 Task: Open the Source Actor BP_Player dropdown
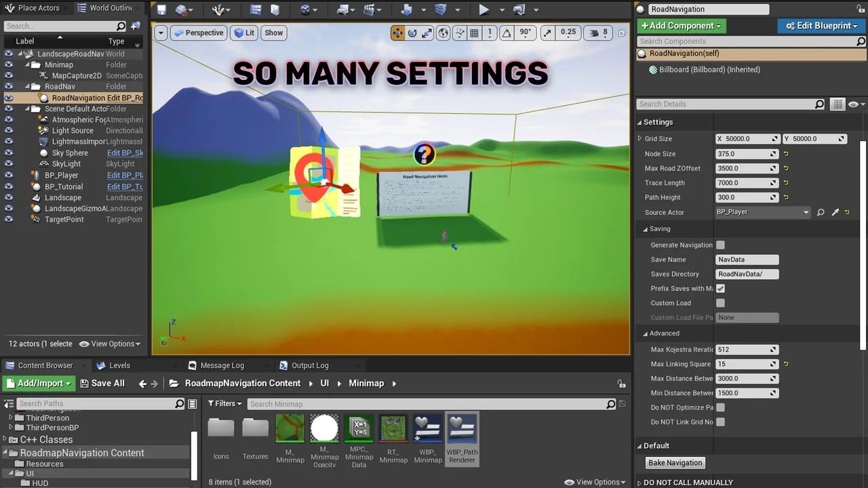(763, 212)
